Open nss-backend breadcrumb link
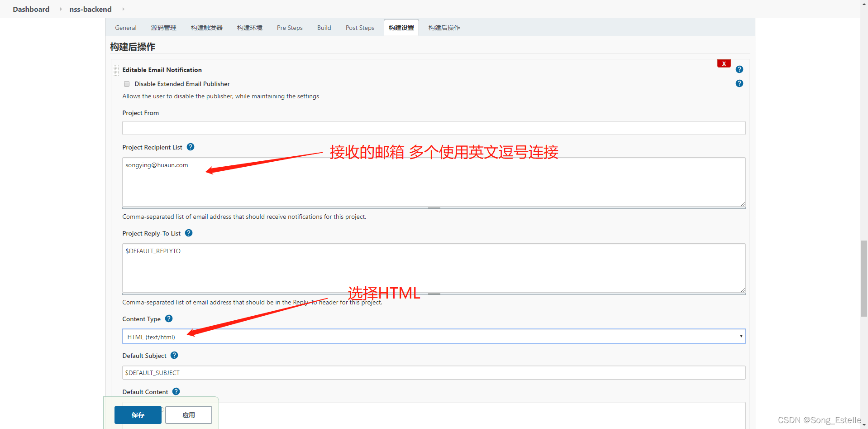 [91, 9]
